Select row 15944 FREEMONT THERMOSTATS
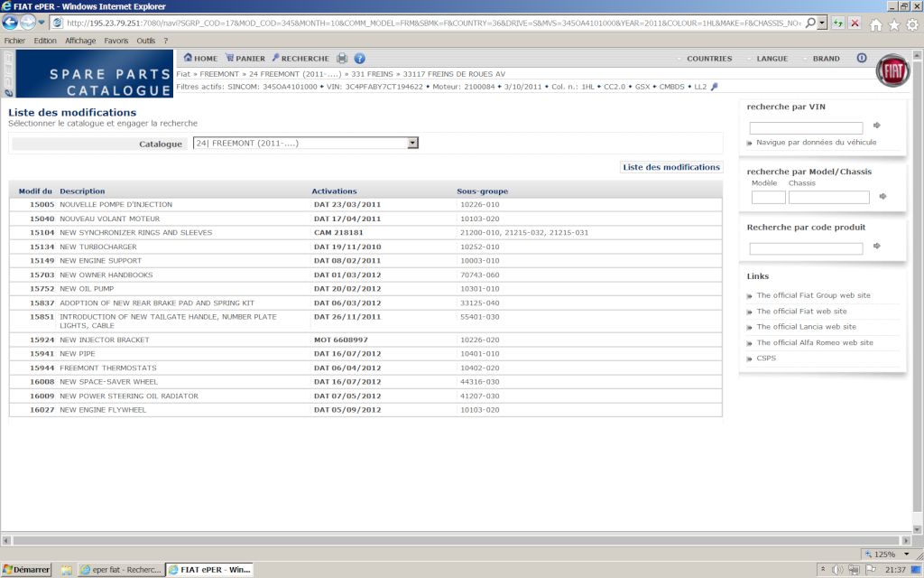 coord(365,368)
